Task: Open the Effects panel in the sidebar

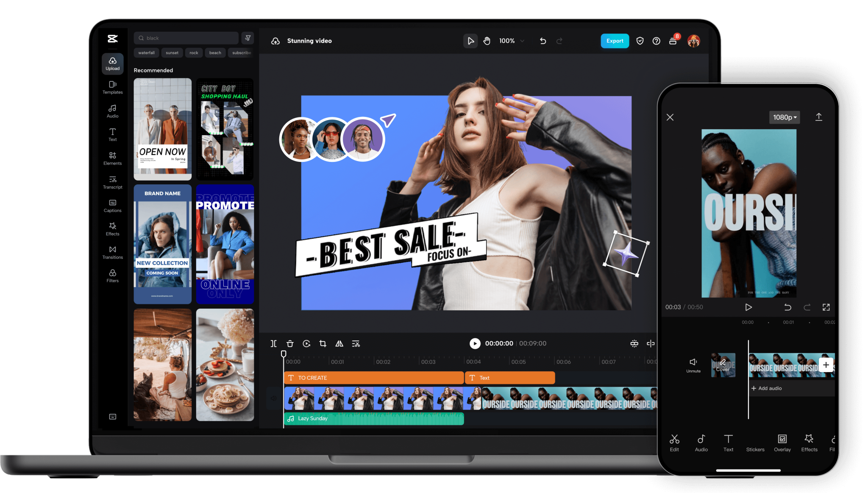Action: coord(112,229)
